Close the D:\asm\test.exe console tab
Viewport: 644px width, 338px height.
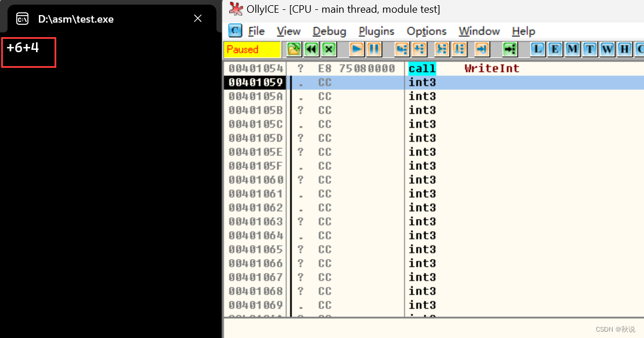point(198,19)
